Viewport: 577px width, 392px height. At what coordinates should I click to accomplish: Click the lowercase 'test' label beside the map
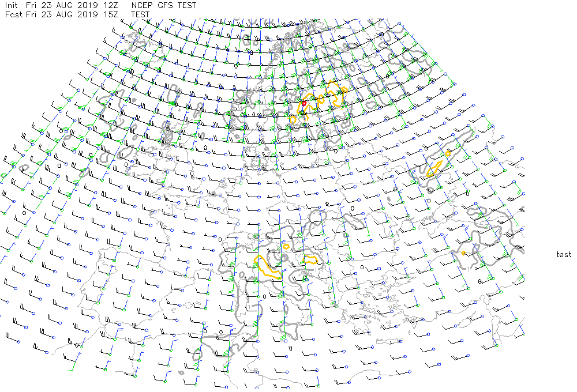point(564,254)
